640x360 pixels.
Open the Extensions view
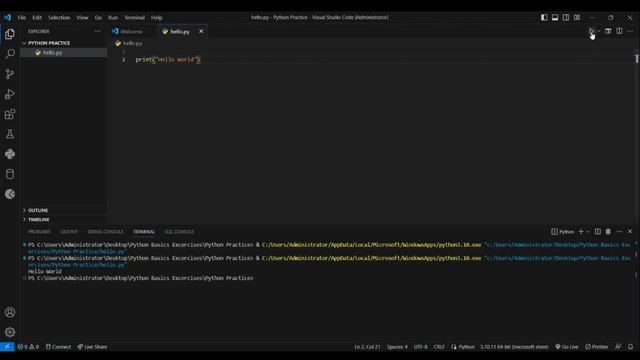coord(10,114)
